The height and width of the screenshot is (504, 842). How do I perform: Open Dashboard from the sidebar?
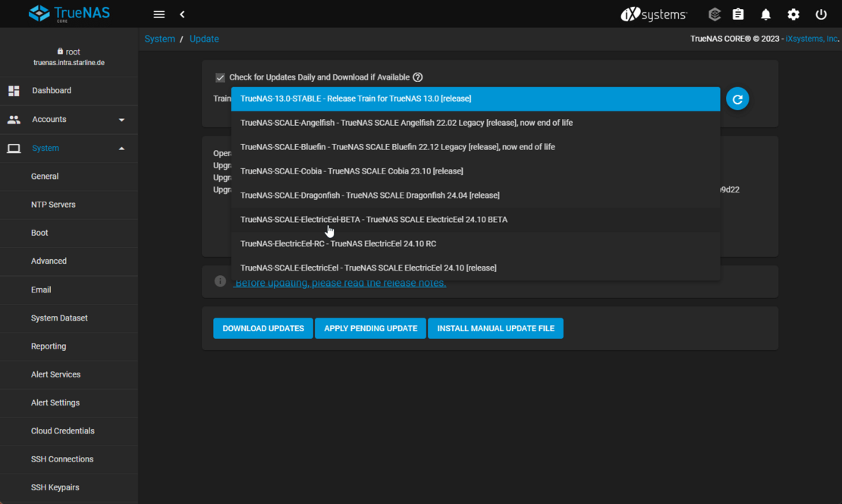pos(52,91)
